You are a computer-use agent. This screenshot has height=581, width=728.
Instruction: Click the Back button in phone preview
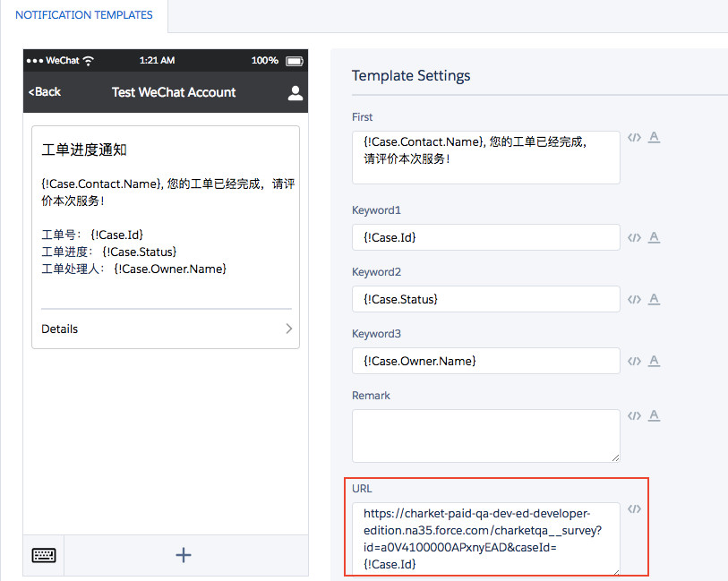tap(45, 92)
